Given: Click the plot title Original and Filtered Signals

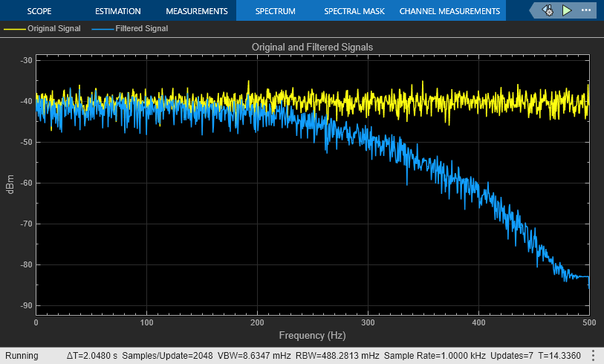Looking at the screenshot, I should click(312, 46).
